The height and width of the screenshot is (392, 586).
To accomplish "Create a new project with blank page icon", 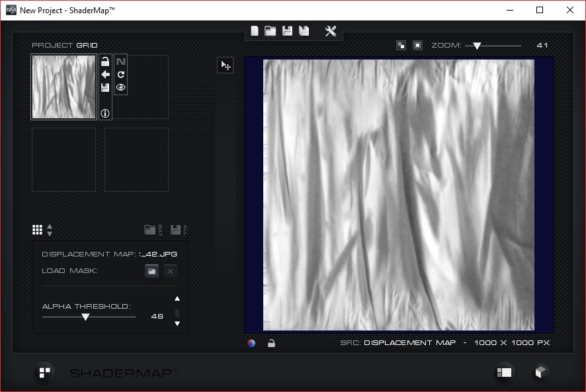I will tap(255, 31).
